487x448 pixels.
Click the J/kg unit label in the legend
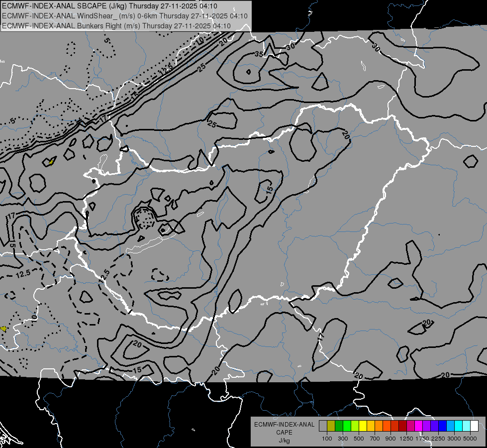[284, 441]
